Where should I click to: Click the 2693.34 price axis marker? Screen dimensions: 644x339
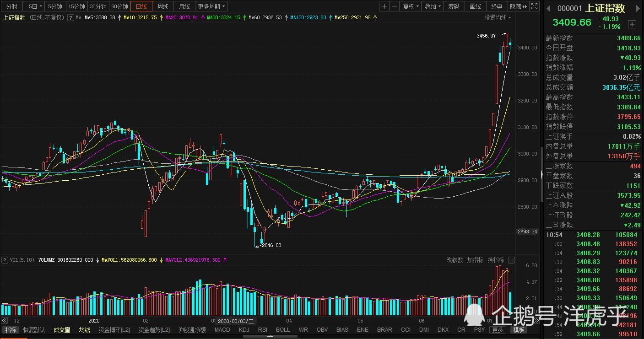tap(528, 232)
